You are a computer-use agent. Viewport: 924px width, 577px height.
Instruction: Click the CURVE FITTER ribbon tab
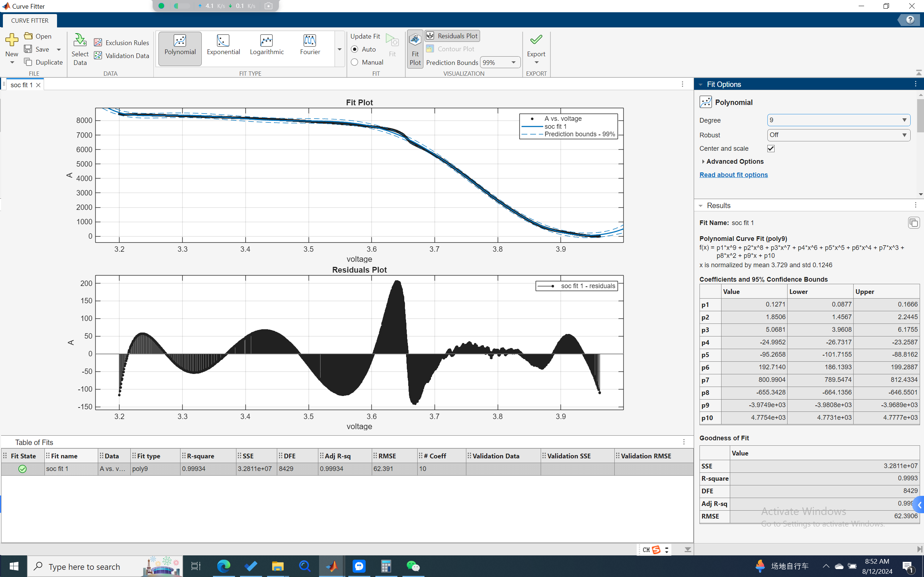(30, 21)
